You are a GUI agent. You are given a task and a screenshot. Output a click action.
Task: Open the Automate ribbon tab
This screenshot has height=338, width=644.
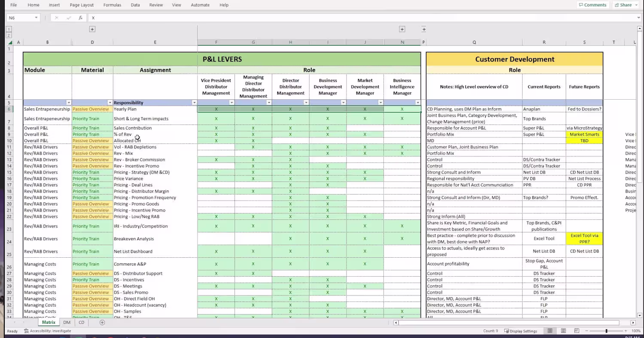point(200,5)
